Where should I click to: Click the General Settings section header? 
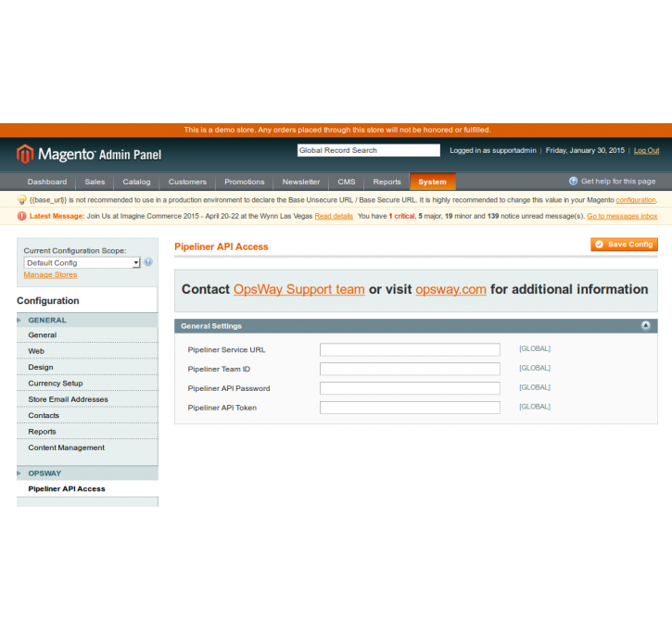pos(416,326)
